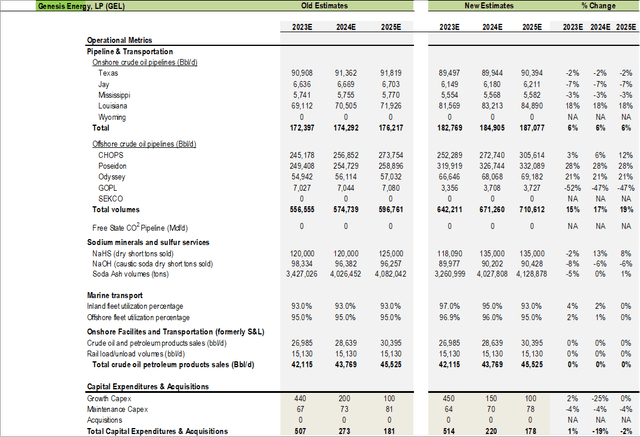
Task: Click Onshore Facilities and Transportation heading
Action: (x=176, y=332)
